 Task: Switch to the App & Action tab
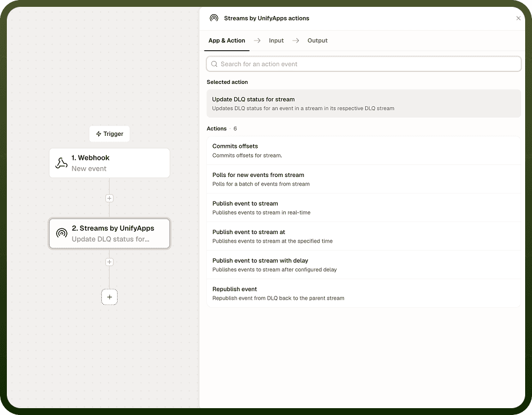click(227, 41)
